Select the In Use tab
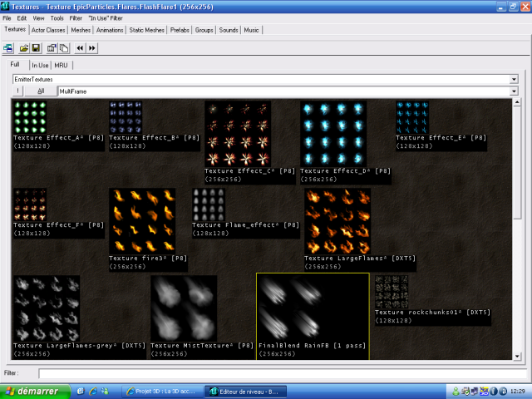532x399 pixels. coord(41,65)
